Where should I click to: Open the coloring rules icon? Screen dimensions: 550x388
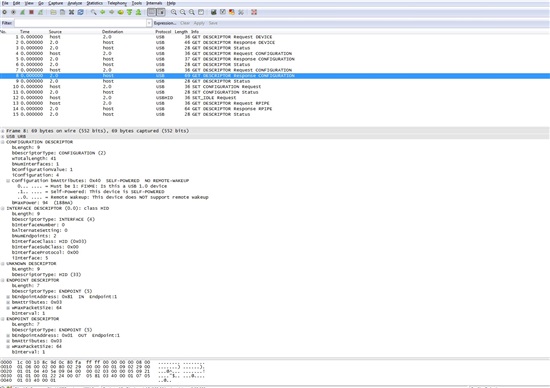[232, 12]
